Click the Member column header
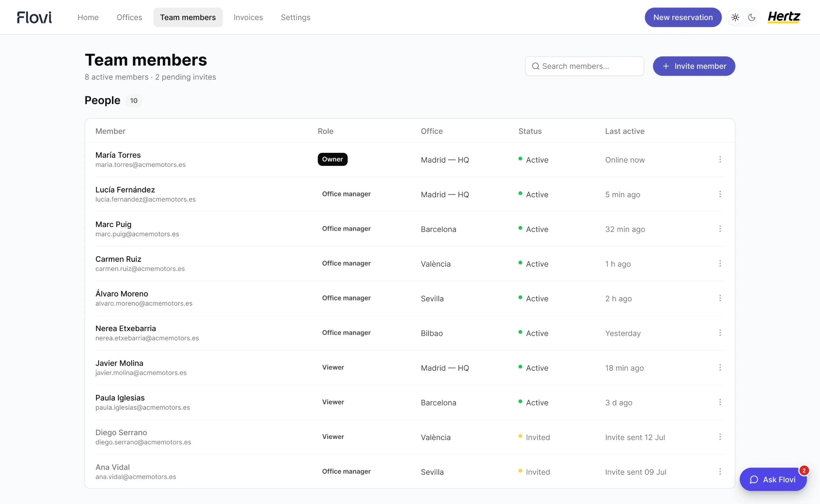Image resolution: width=820 pixels, height=504 pixels. coord(110,131)
